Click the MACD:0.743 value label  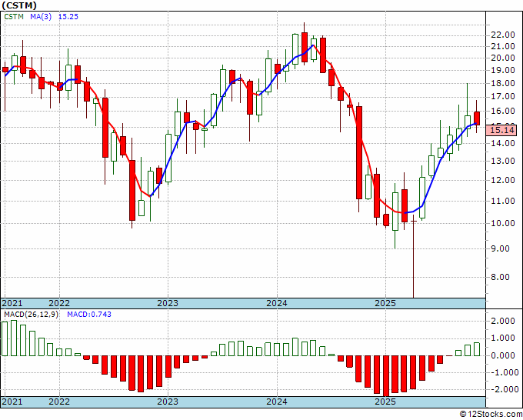(89, 315)
